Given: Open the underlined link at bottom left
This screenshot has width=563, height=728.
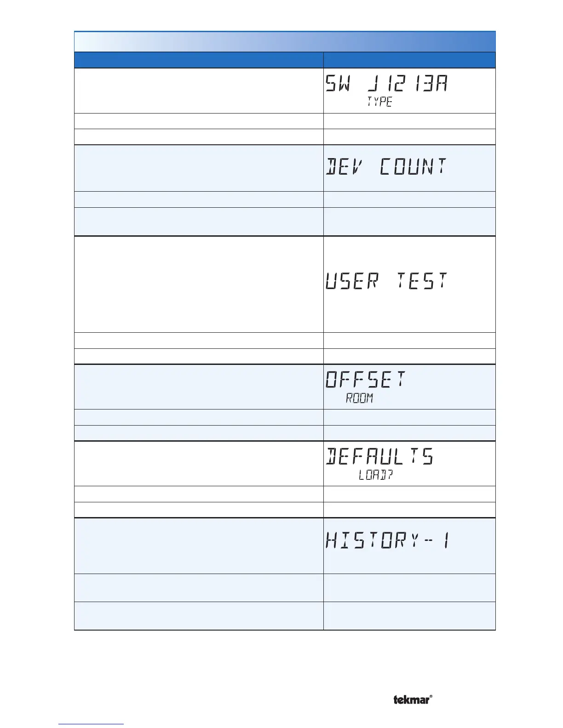Looking at the screenshot, I should (91, 724).
